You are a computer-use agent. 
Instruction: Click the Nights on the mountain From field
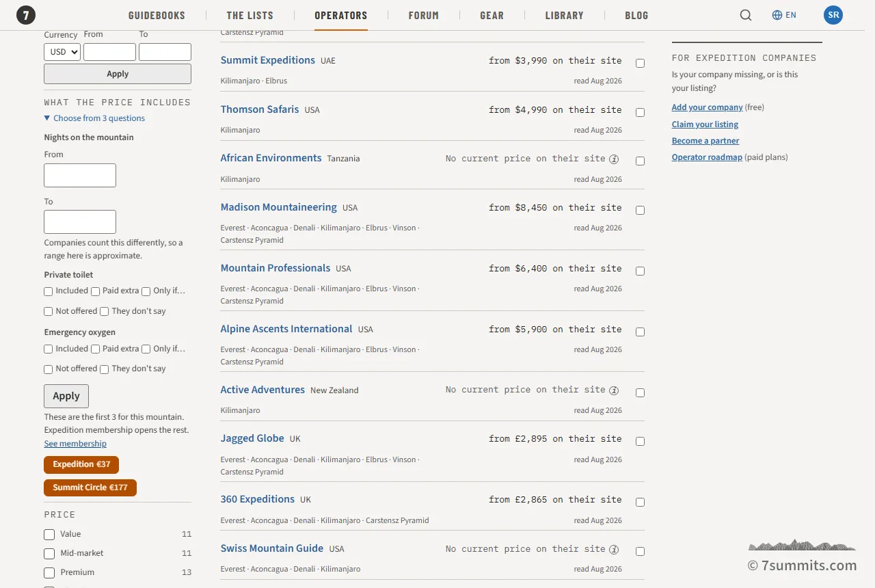(x=80, y=176)
